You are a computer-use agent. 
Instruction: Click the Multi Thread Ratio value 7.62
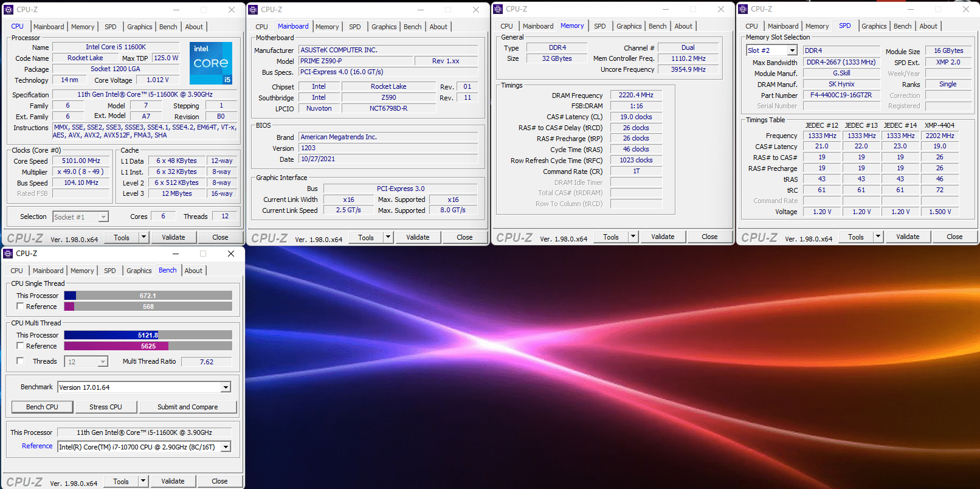(207, 362)
